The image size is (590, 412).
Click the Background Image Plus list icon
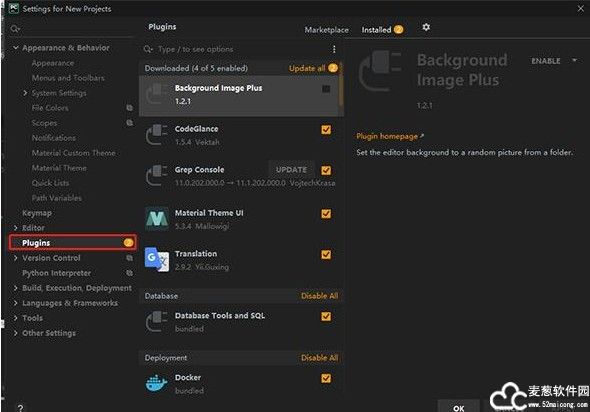coord(157,94)
